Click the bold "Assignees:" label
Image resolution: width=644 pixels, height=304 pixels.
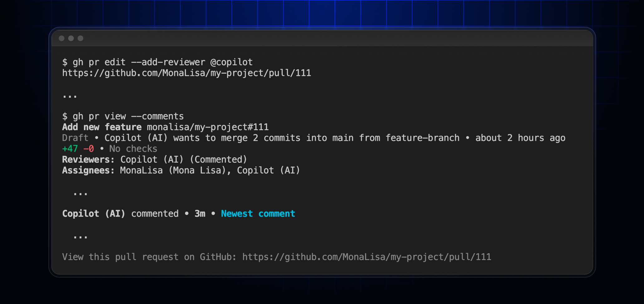(x=88, y=170)
